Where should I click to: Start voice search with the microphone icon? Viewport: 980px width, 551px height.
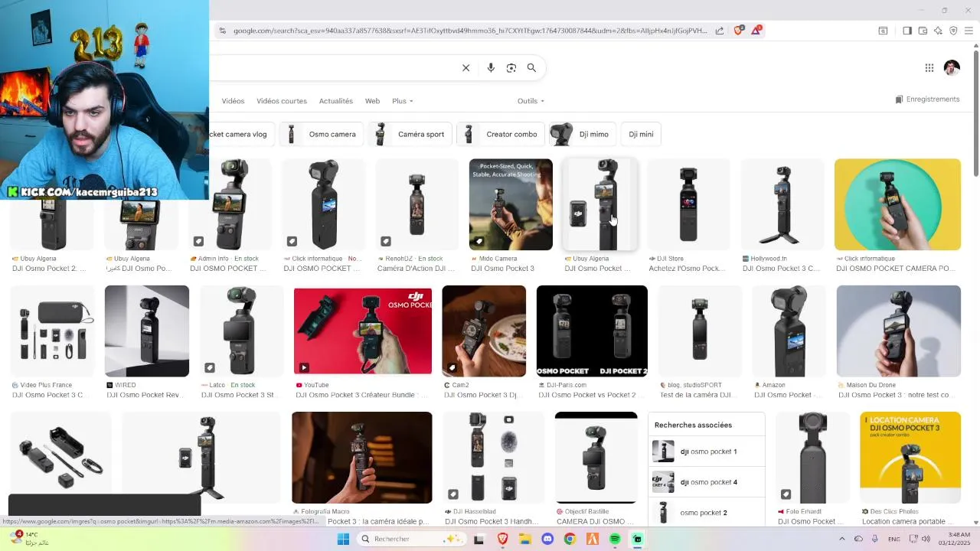click(x=491, y=68)
